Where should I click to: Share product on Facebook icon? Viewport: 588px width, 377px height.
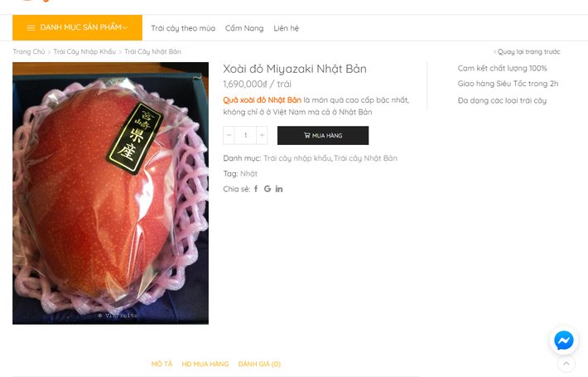point(256,189)
